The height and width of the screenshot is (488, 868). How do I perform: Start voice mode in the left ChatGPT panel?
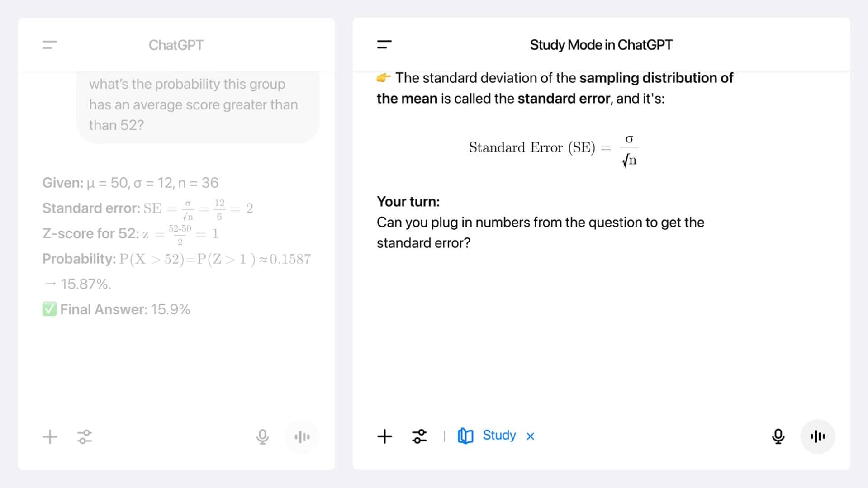pos(302,437)
